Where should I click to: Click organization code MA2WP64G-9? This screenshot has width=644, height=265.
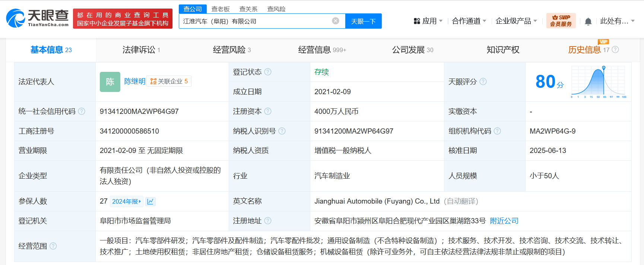(553, 131)
